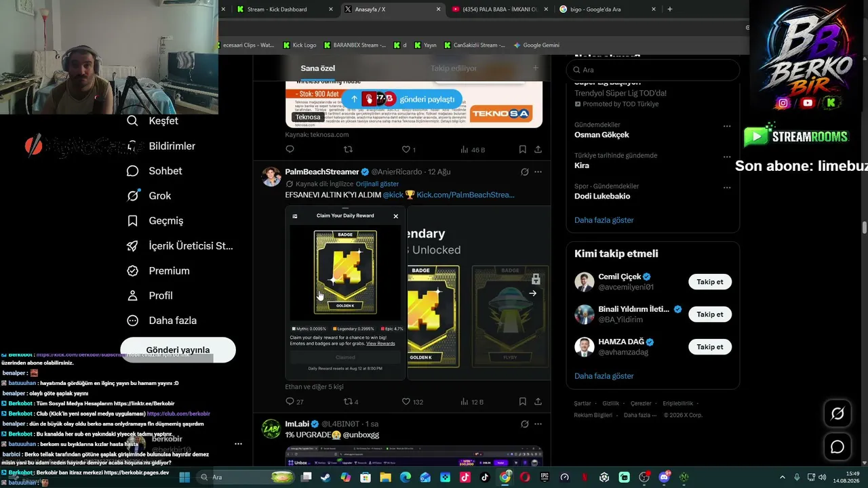Image resolution: width=868 pixels, height=488 pixels.
Task: Open more options for Osman Gökçek trend
Action: 727,126
